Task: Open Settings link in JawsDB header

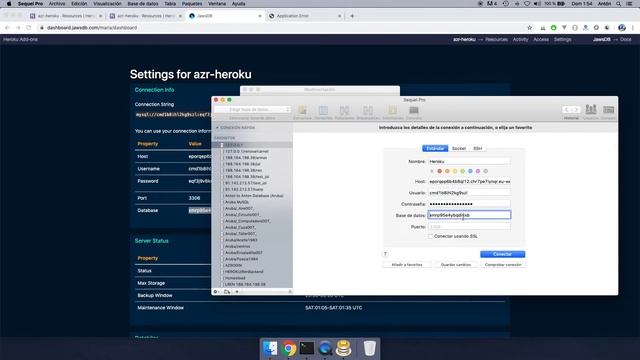Action: pos(562,40)
